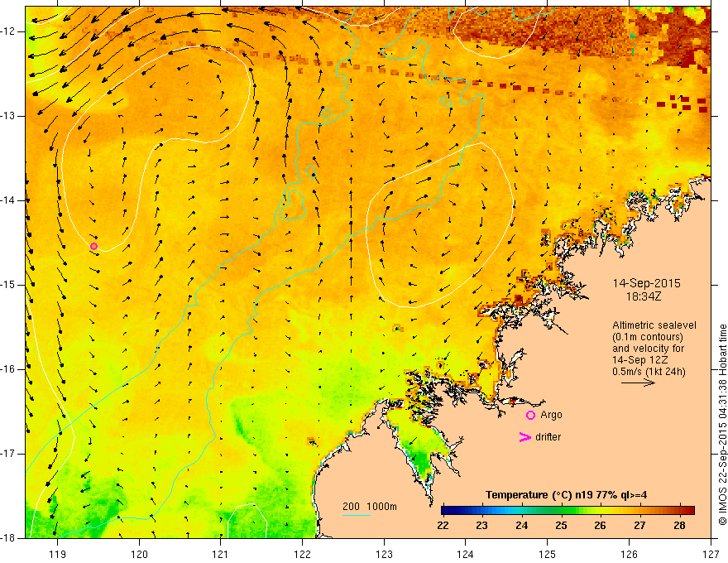The width and height of the screenshot is (728, 563).
Task: Click the cyan bathymetry legend line
Action: point(356,515)
